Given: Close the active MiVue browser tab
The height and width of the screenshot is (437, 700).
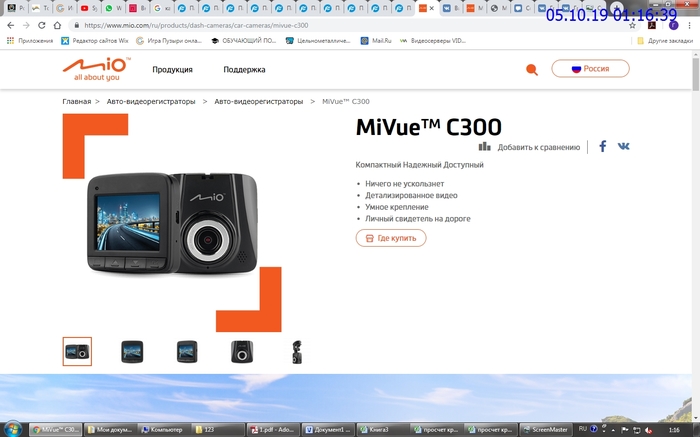Looking at the screenshot, I should coord(431,8).
